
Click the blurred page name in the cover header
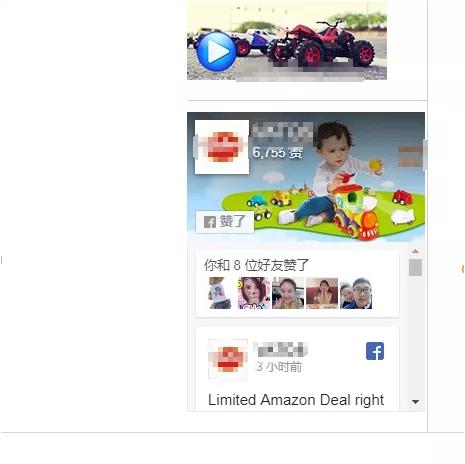coord(282,132)
